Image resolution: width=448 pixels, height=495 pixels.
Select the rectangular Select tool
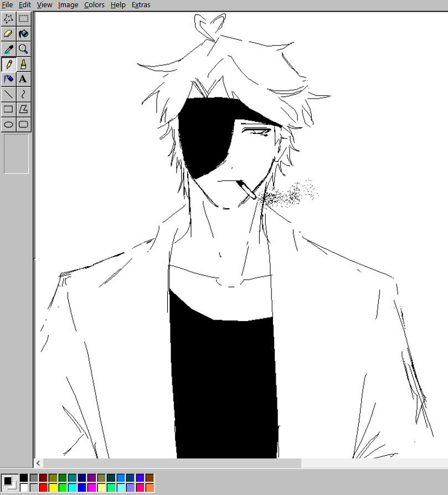coord(24,19)
